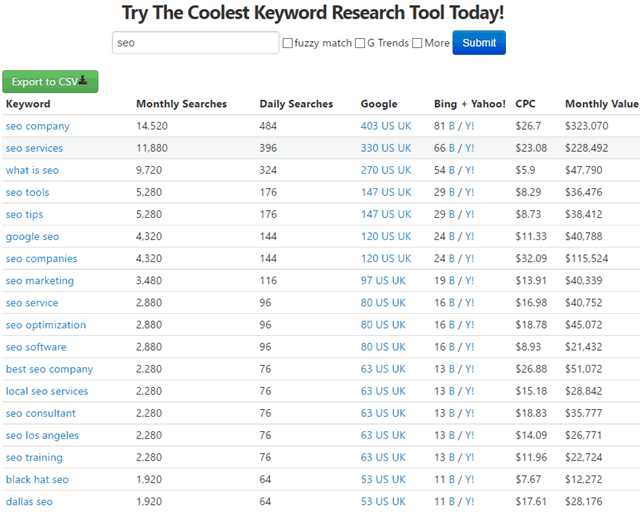Select the $323,070 monthly value cell
Image resolution: width=640 pixels, height=512 pixels.
pyautogui.click(x=587, y=126)
